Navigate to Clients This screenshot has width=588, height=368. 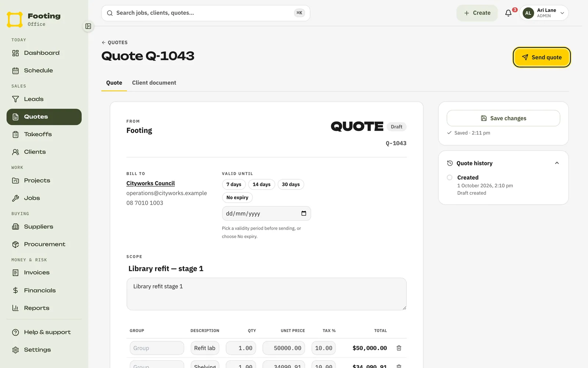44,152
